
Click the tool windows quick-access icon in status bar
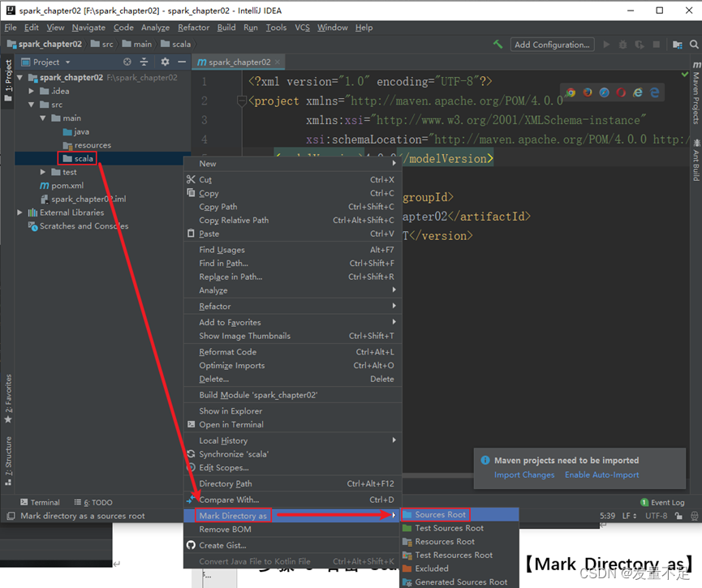point(11,516)
